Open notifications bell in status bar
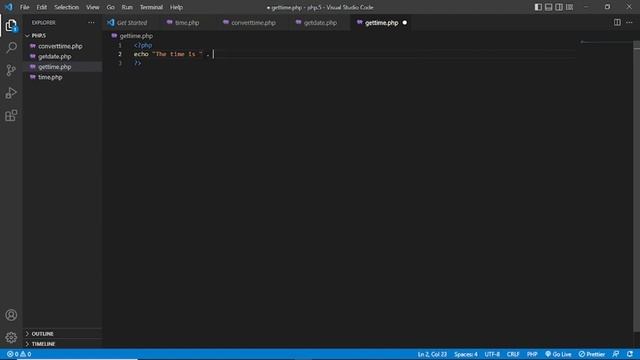The image size is (640, 360). pos(630,354)
